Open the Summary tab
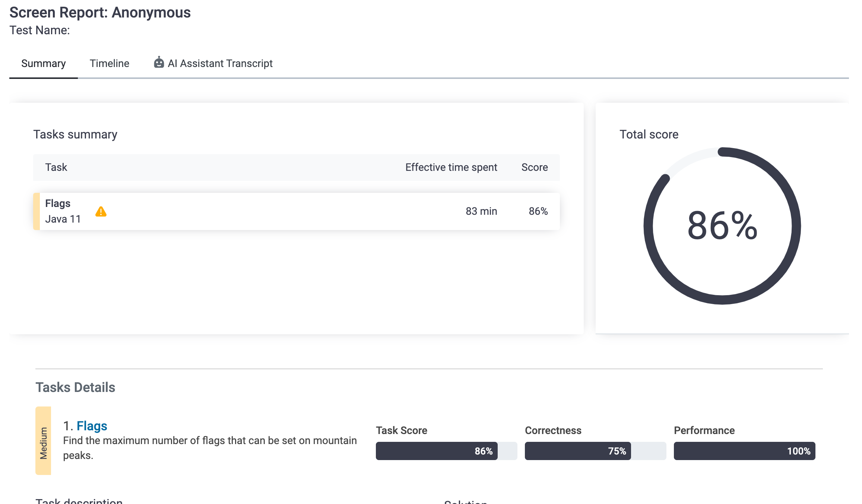 pyautogui.click(x=43, y=64)
